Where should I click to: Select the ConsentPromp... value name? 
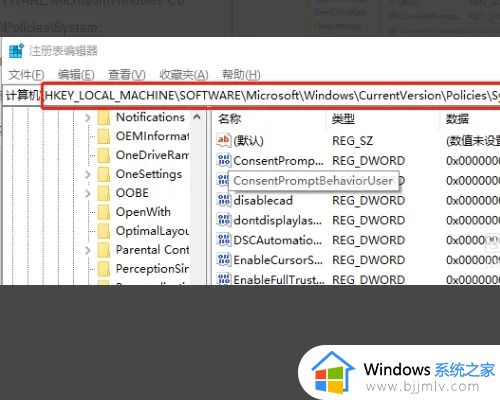point(278,161)
